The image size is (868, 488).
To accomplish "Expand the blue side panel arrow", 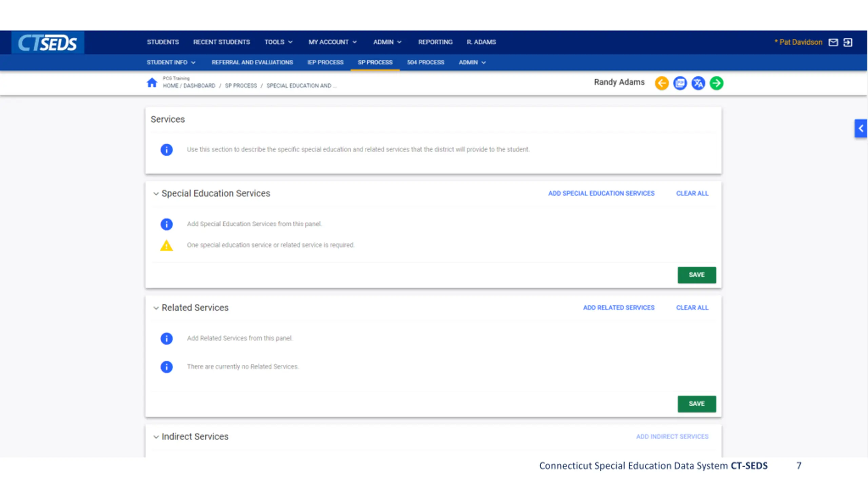I will (861, 128).
